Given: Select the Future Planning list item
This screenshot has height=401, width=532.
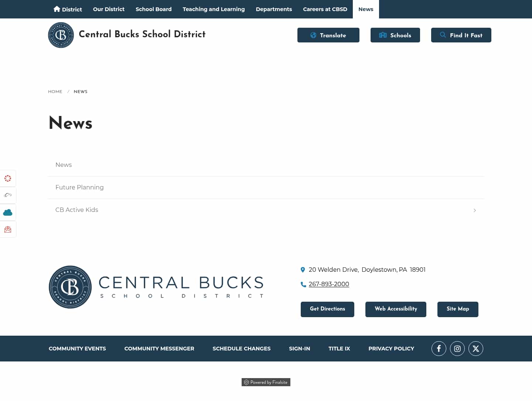Looking at the screenshot, I should 79,187.
